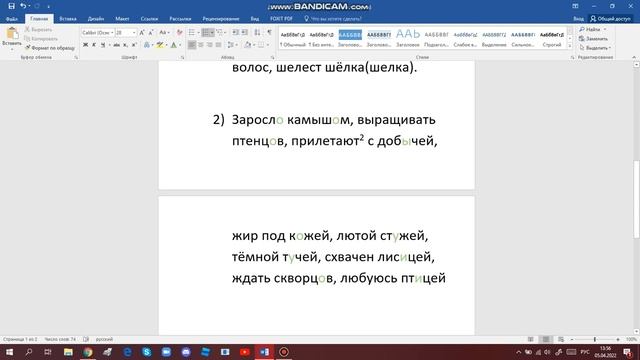Image resolution: width=640 pixels, height=360 pixels.
Task: Insert a bulleted list
Action: 191,32
